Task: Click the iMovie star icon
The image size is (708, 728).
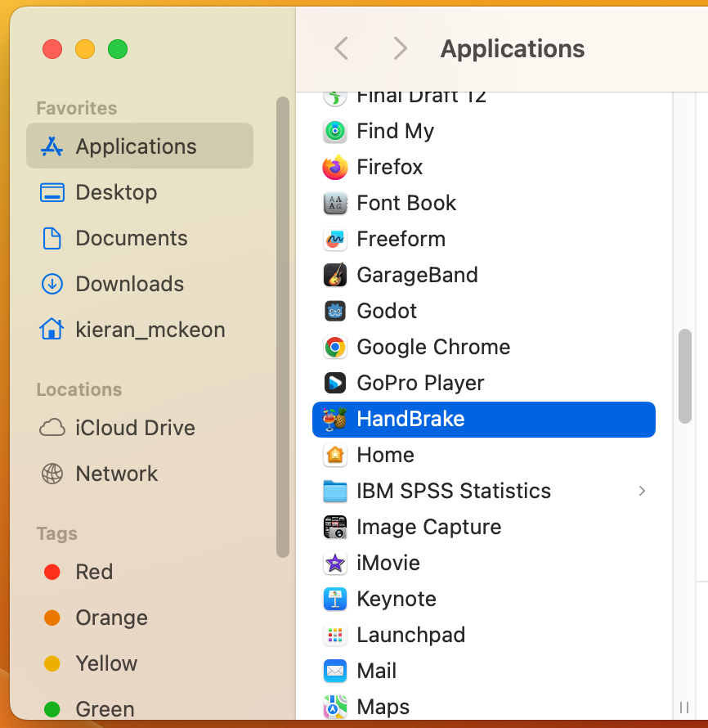Action: coord(334,564)
